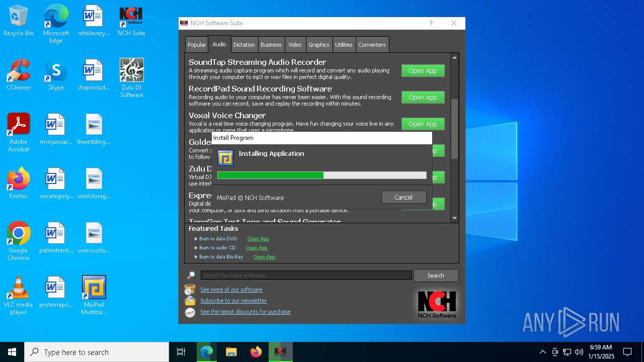Click the NCH Software logo
This screenshot has width=644, height=362.
pyautogui.click(x=437, y=305)
